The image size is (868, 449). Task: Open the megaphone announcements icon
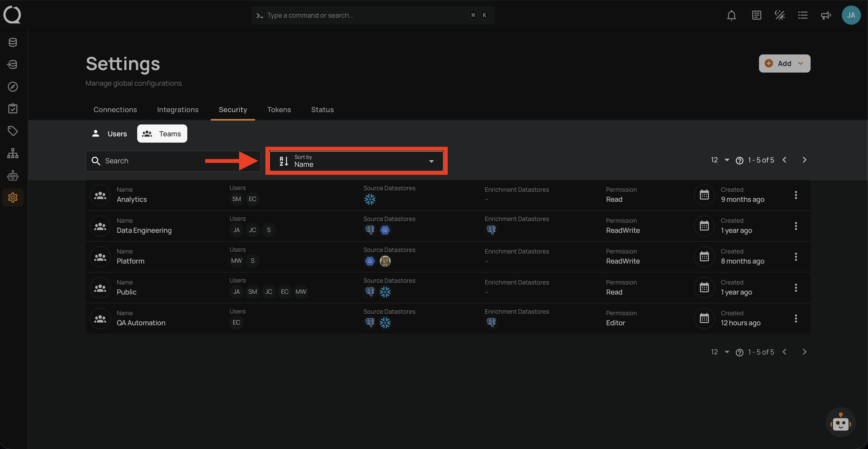[x=826, y=15]
